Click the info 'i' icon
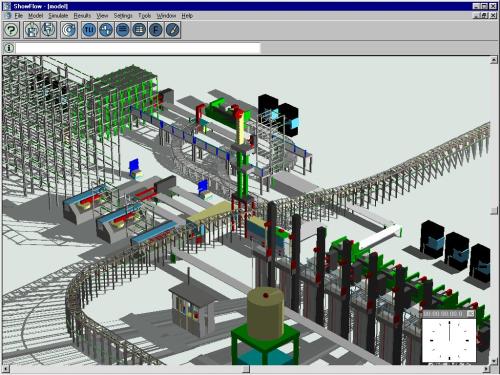This screenshot has height=375, width=500. click(9, 48)
